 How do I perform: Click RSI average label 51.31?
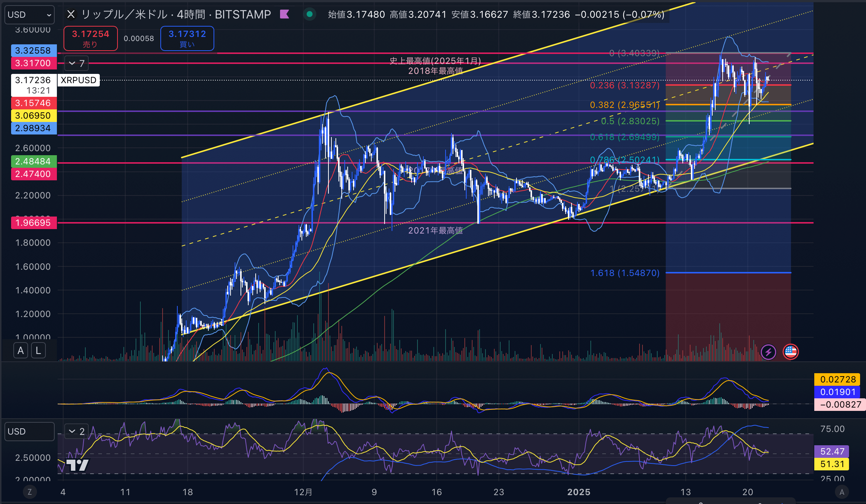pyautogui.click(x=832, y=464)
